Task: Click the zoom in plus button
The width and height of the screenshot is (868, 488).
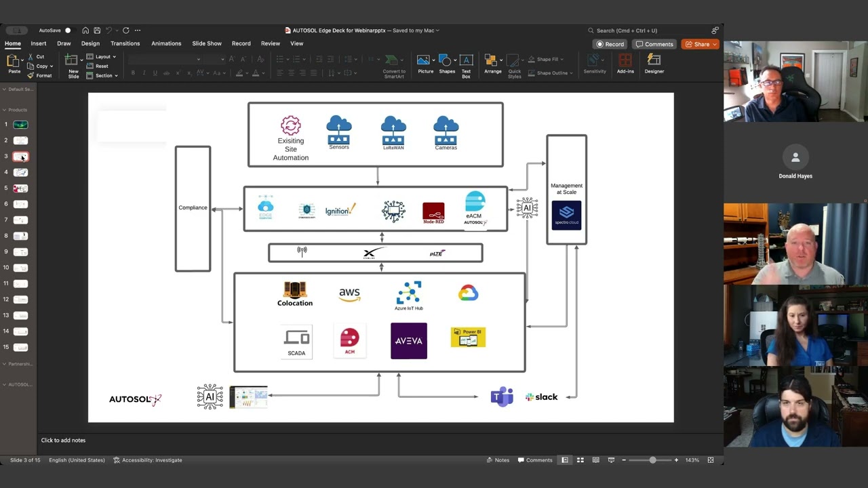Action: [676, 460]
